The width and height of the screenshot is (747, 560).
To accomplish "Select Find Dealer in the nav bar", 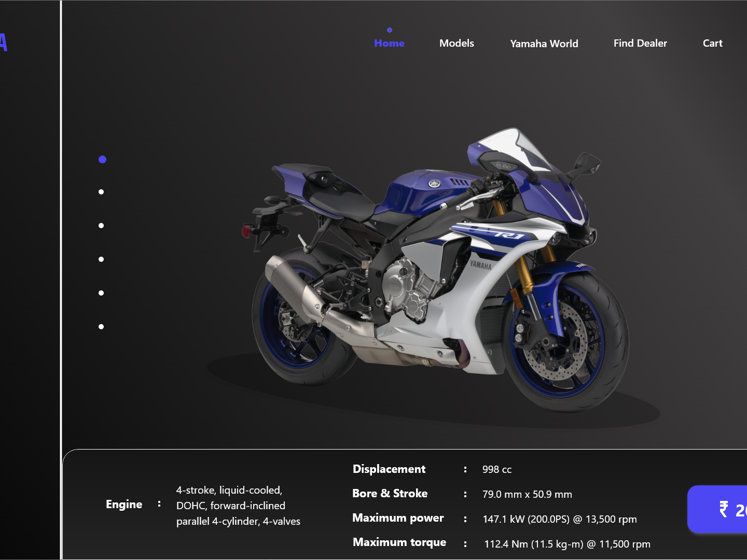I will click(x=640, y=43).
